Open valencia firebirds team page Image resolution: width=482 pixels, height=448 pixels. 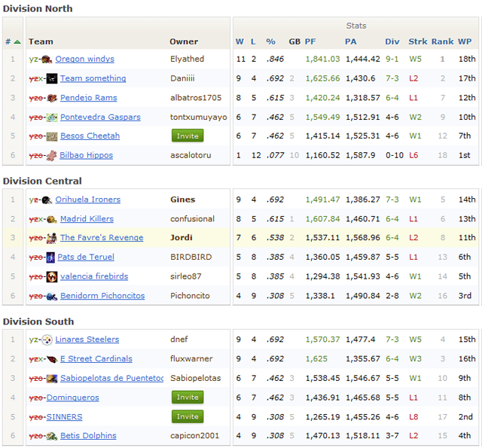pos(94,276)
